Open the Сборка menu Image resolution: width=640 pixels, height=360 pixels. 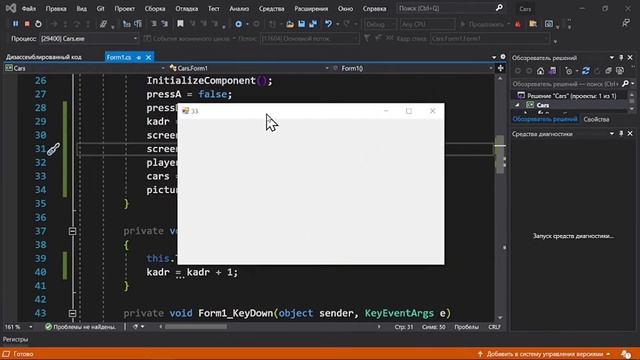click(x=155, y=9)
